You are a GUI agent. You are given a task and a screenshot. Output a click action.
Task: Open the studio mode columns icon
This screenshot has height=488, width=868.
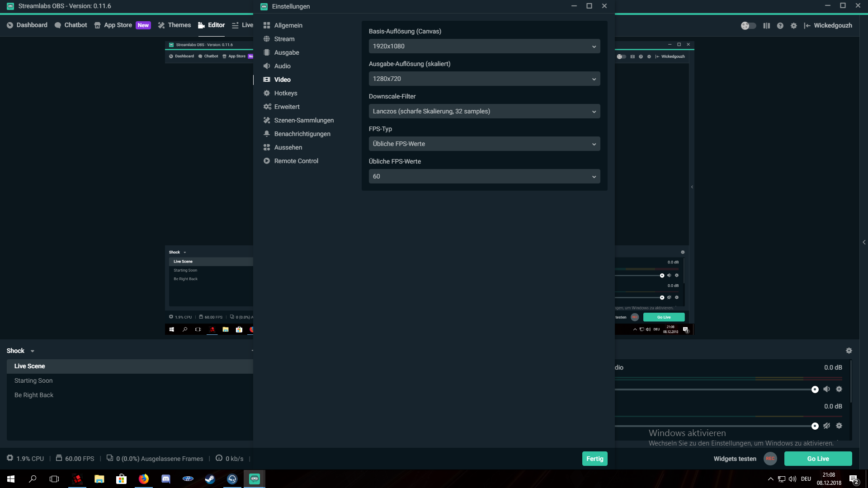[x=766, y=26]
